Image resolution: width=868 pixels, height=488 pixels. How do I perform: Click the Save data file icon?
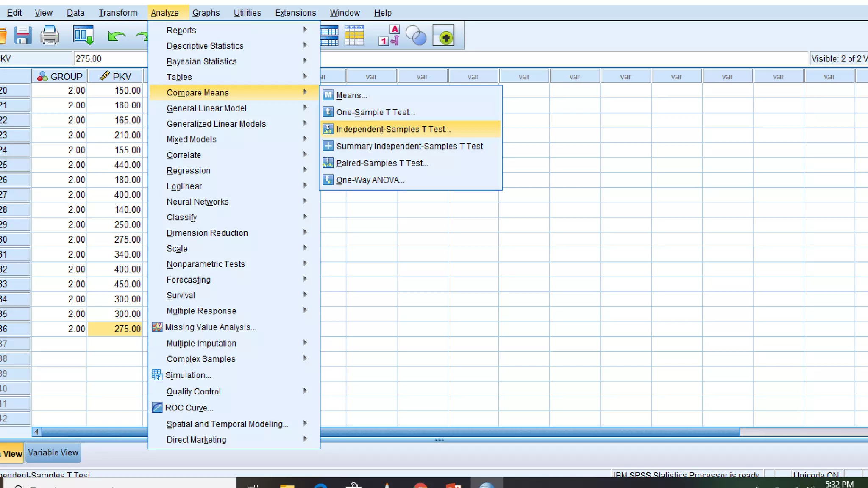(x=22, y=36)
